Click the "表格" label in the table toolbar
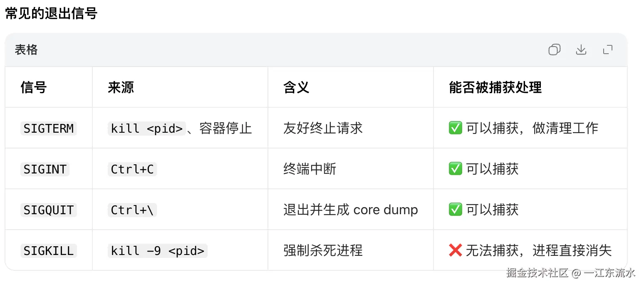 point(26,50)
